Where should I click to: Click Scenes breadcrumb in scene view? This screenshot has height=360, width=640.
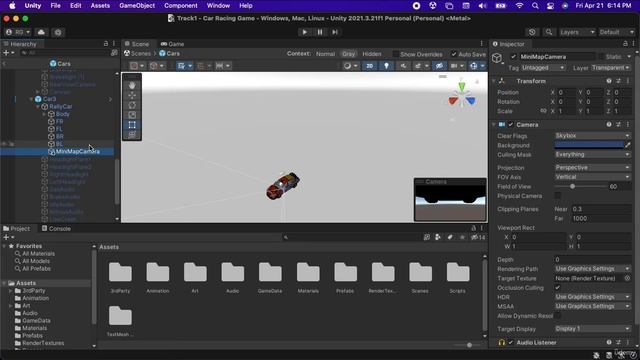(x=137, y=53)
